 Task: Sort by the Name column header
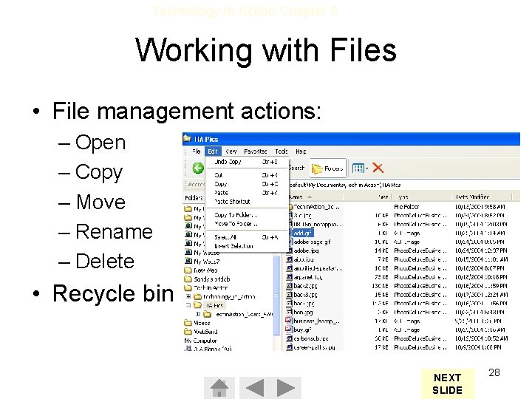(316, 197)
